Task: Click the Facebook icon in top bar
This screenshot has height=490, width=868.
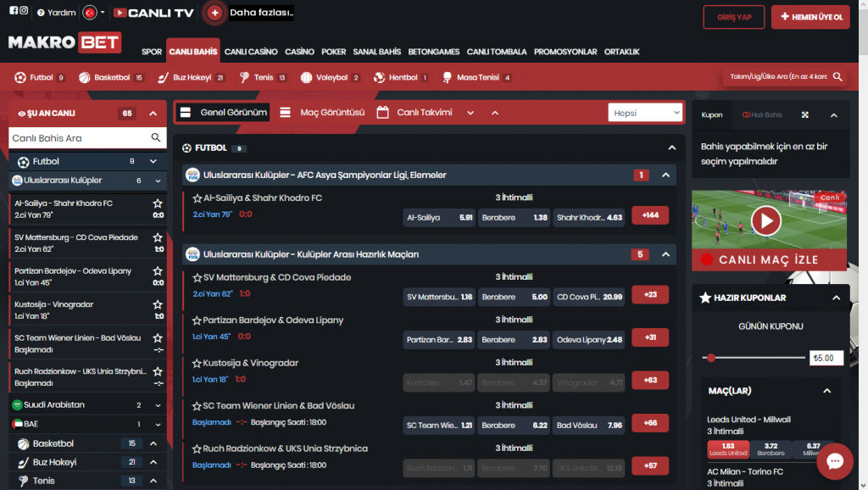Action: pos(14,12)
